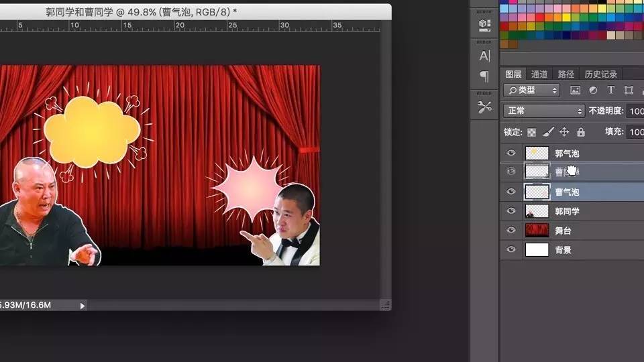Expand the status bar info arrow
This screenshot has height=362, width=644.
pos(83,306)
